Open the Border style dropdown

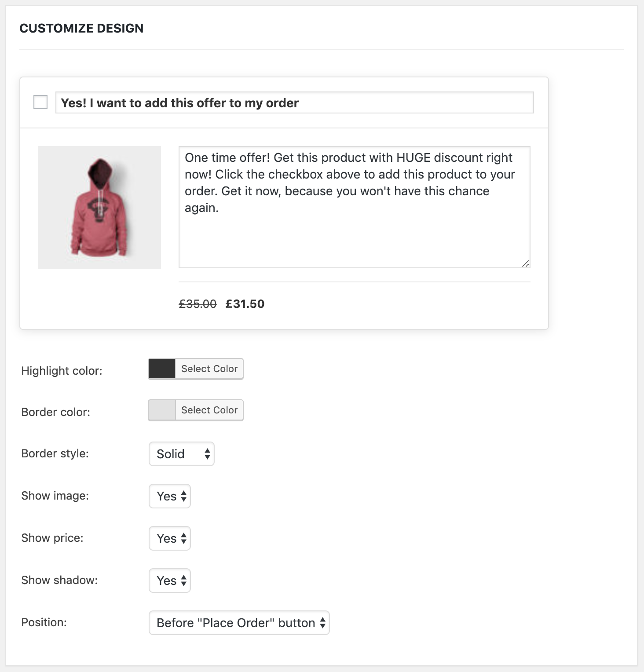point(181,453)
